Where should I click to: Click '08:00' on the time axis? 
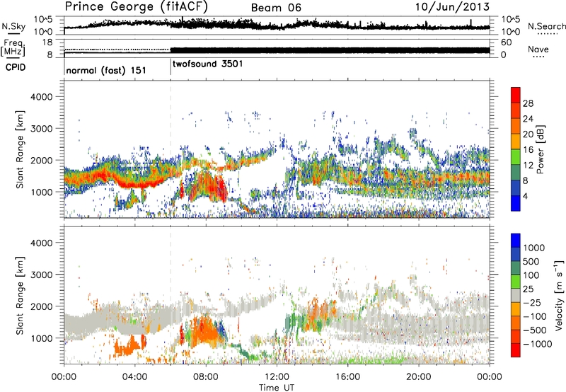pyautogui.click(x=206, y=377)
